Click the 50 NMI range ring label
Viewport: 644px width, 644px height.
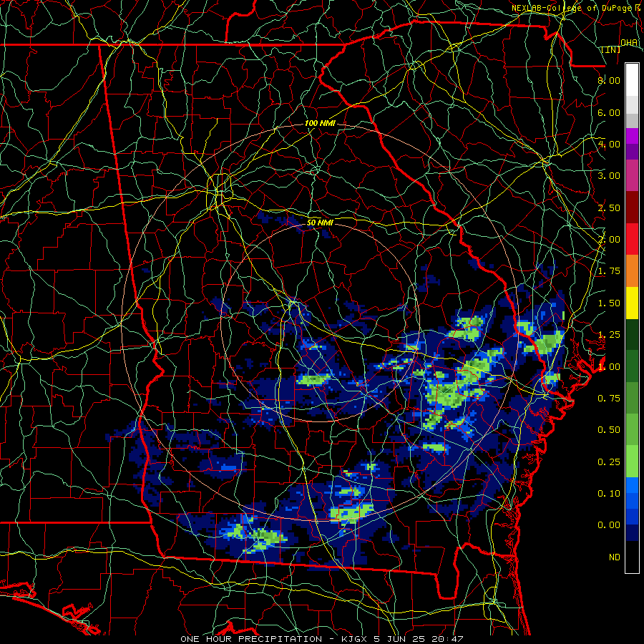(x=320, y=223)
